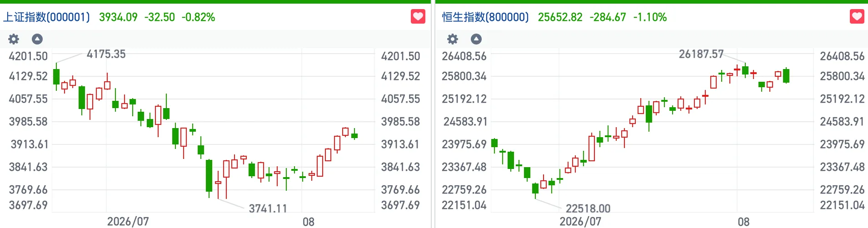Image resolution: width=868 pixels, height=228 pixels.
Task: Toggle favorite heart for 上证指数
Action: pos(418,17)
